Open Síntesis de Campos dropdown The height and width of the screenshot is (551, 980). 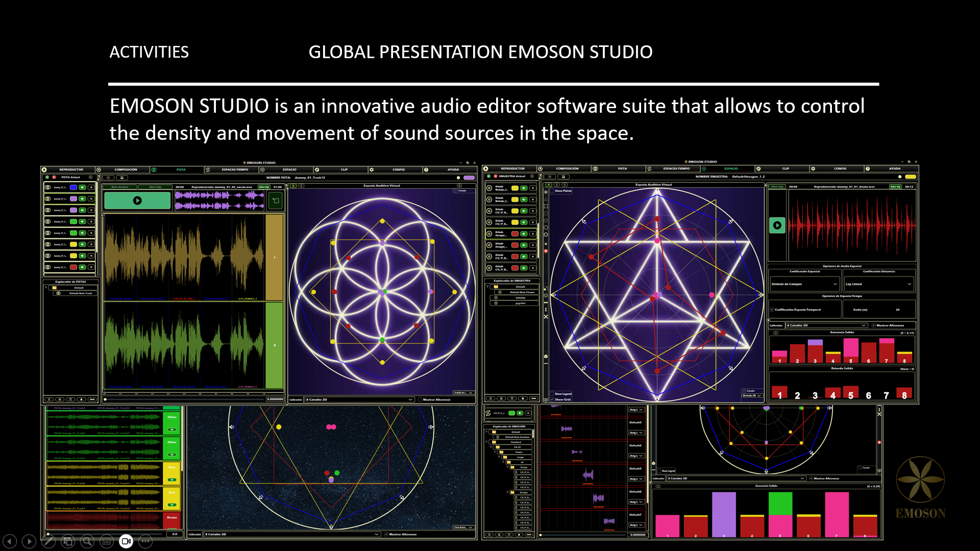click(805, 284)
